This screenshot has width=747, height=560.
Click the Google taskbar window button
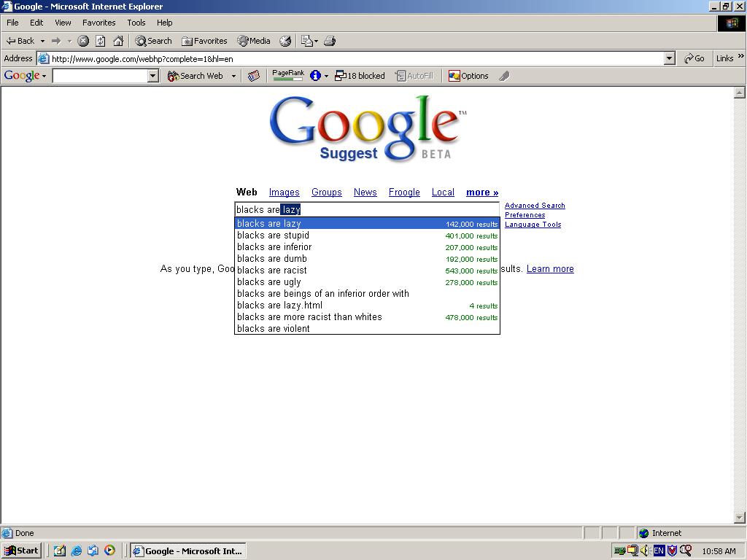(187, 551)
